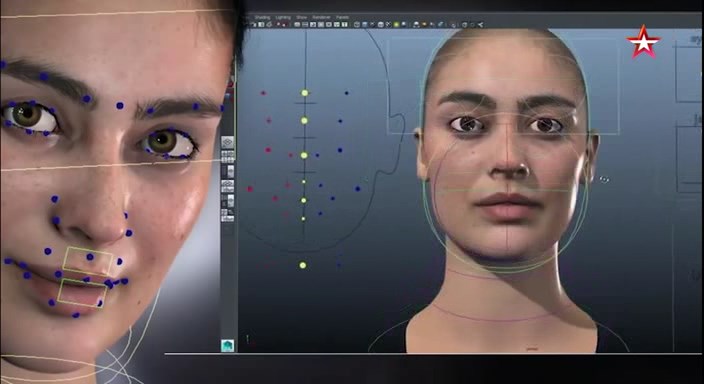The height and width of the screenshot is (384, 704).
Task: Select the top yellow-green center facial control point
Action: [x=304, y=93]
